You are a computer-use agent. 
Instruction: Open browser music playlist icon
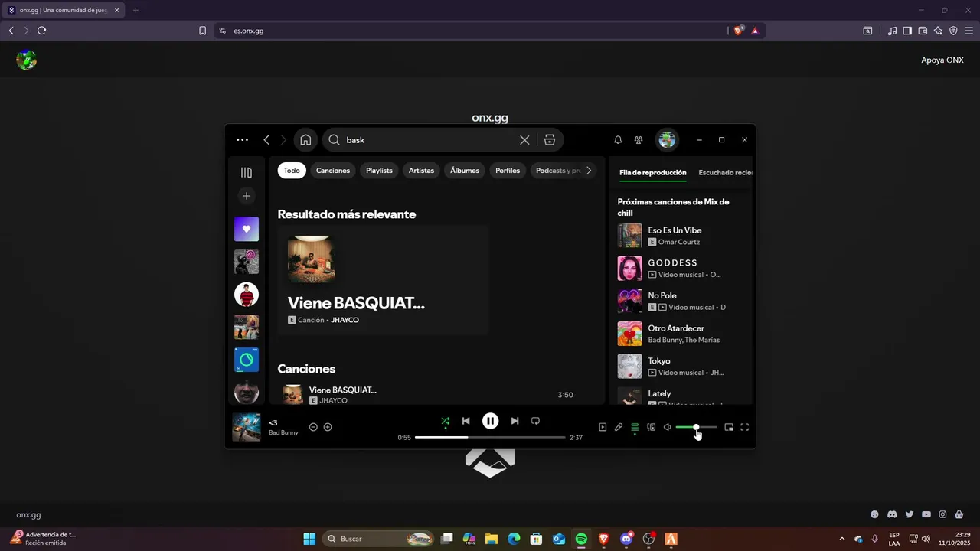[892, 31]
